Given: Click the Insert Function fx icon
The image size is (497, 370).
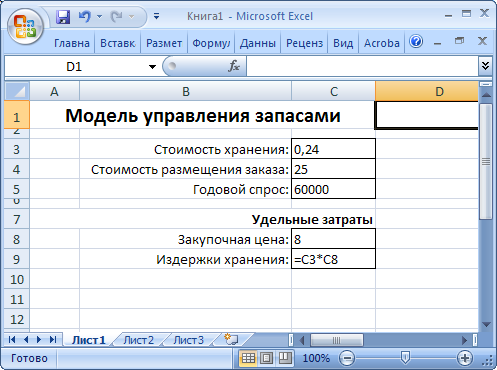Looking at the screenshot, I should pos(234,66).
